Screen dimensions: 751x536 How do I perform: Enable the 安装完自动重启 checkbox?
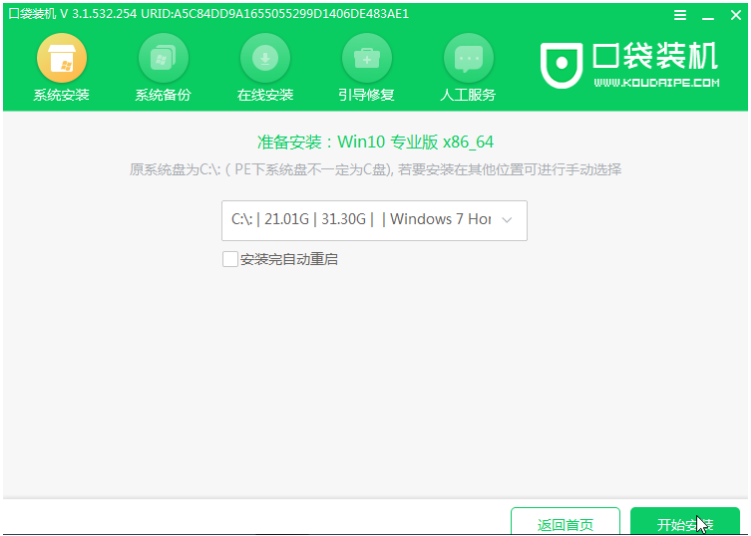230,259
